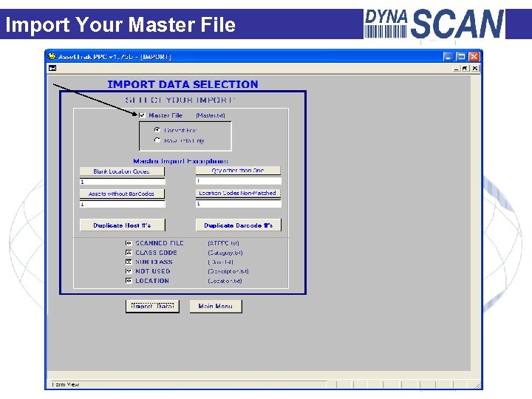Maximize the AssetTrak PPC window
Image resolution: width=532 pixels, height=399 pixels.
[x=461, y=57]
